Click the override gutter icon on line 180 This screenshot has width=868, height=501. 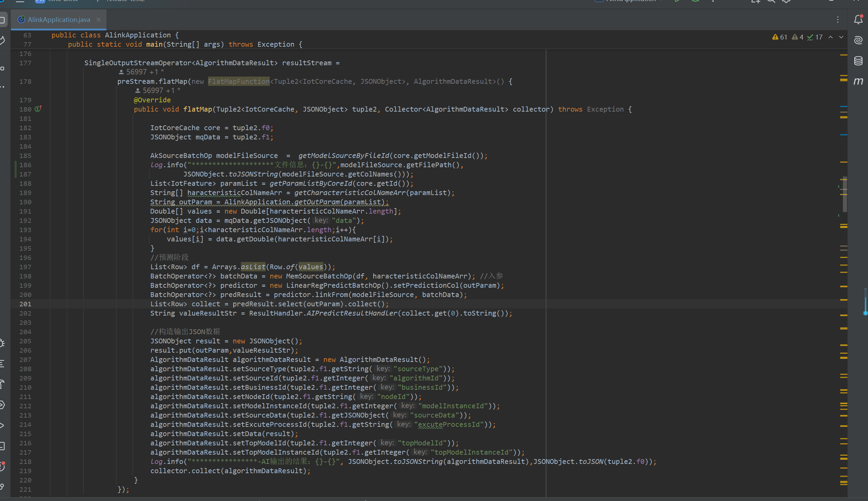[x=38, y=109]
